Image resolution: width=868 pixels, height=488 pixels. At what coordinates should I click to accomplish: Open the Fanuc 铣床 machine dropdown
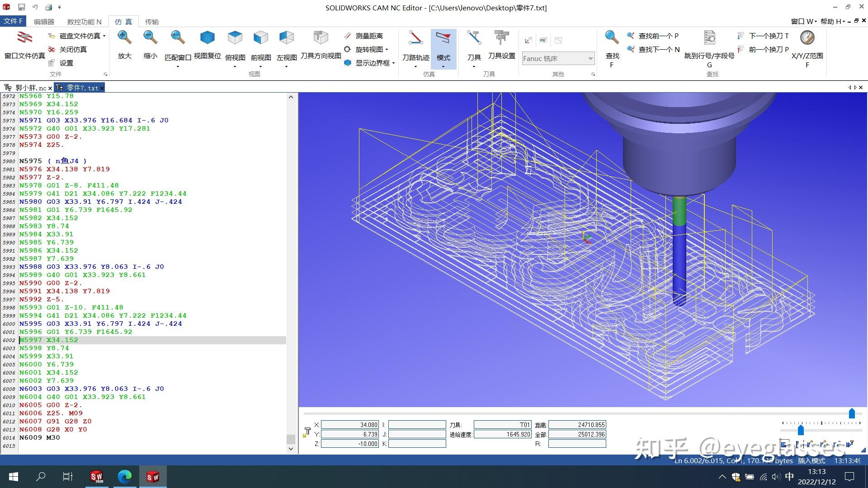(590, 58)
